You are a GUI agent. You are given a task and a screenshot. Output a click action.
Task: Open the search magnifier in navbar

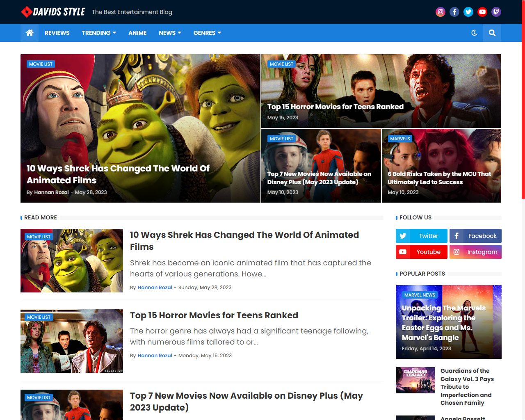coord(492,33)
